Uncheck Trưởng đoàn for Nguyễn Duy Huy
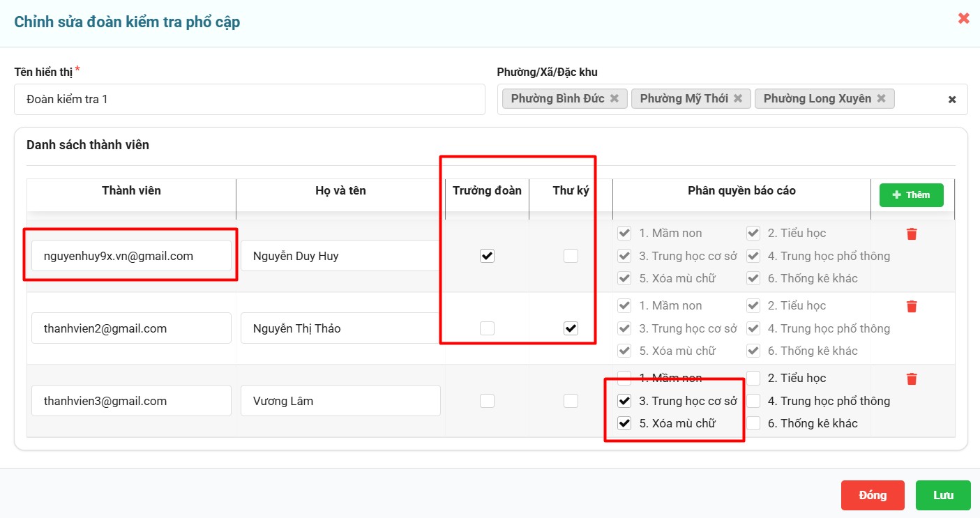Screen dimensions: 980x518 pos(487,256)
